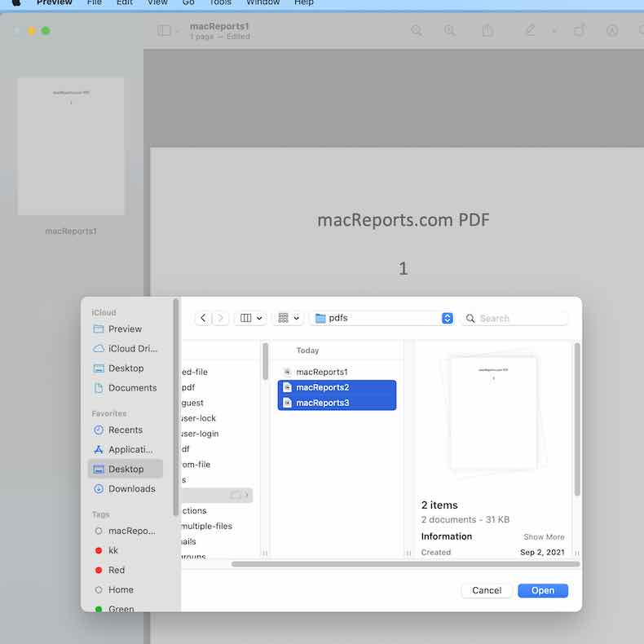Image resolution: width=644 pixels, height=644 pixels.
Task: Go back with the dialog back arrow
Action: (203, 318)
